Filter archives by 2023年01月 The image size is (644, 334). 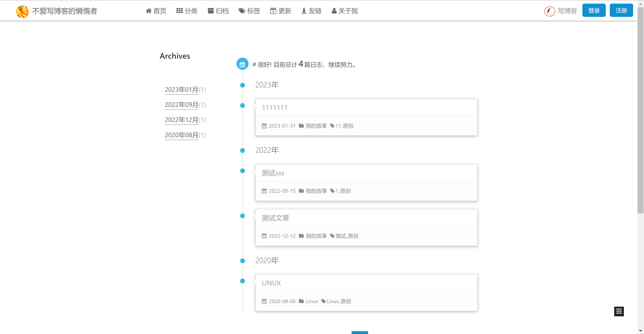click(x=182, y=90)
